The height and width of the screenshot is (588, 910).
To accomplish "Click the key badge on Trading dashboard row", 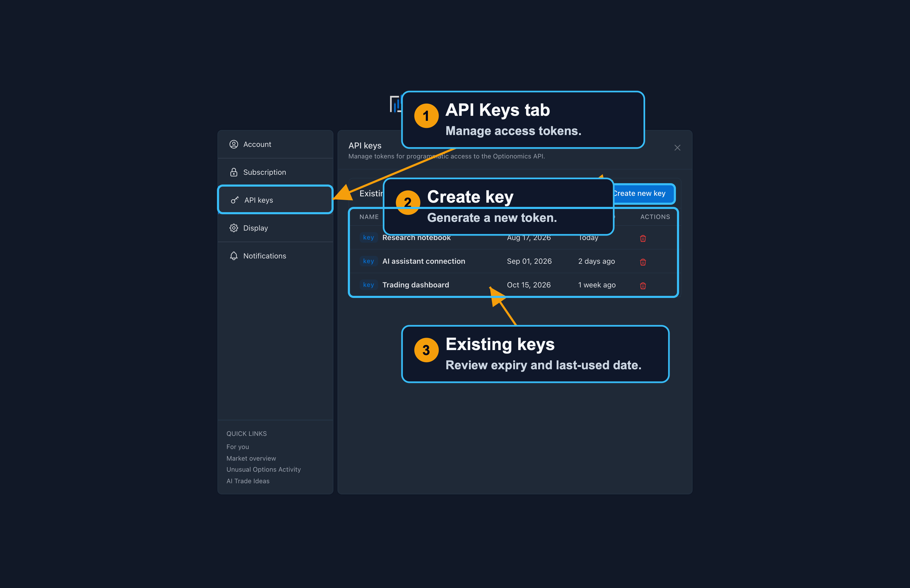I will [x=369, y=285].
